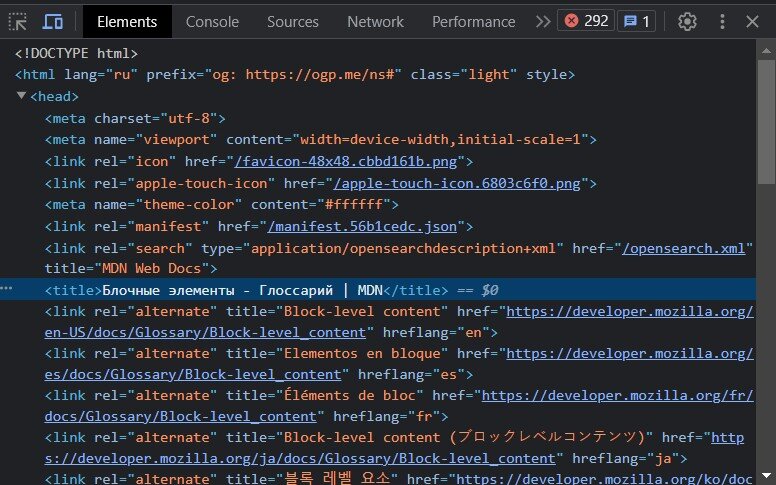Image resolution: width=776 pixels, height=485 pixels.
Task: Open the three-dot customize menu
Action: pos(722,22)
